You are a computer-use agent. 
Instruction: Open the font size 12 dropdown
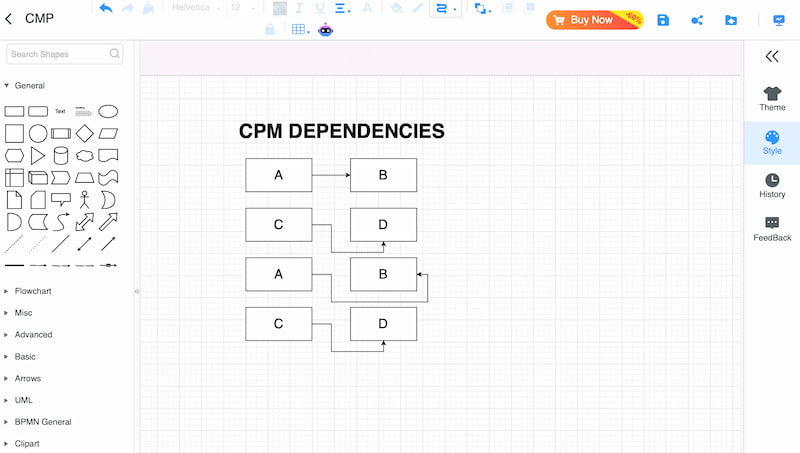[x=242, y=8]
